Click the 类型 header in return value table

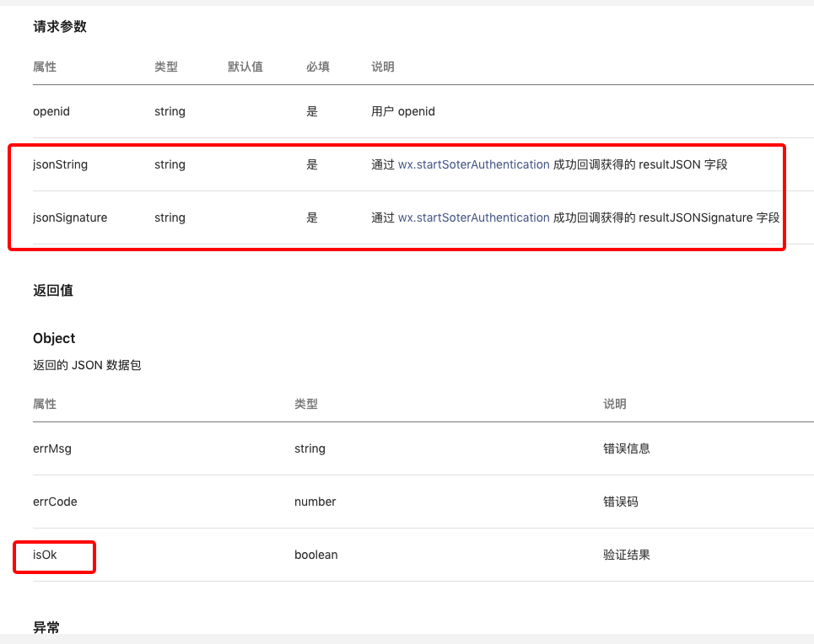coord(305,404)
